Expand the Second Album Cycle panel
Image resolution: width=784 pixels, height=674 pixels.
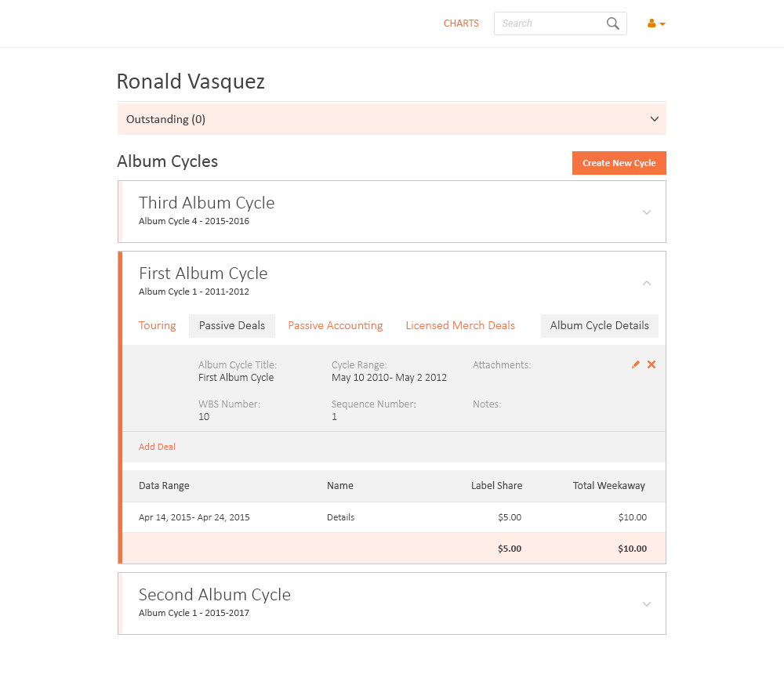(647, 603)
